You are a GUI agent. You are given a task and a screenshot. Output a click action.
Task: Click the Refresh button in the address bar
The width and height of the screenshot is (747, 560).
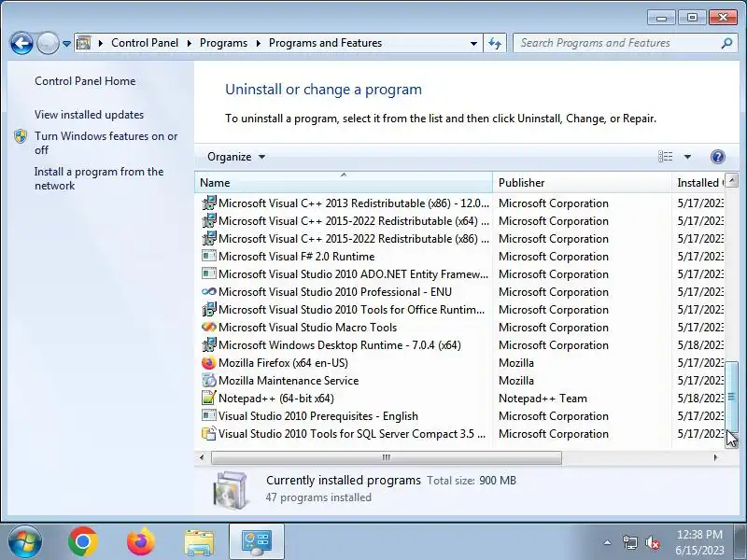[495, 43]
